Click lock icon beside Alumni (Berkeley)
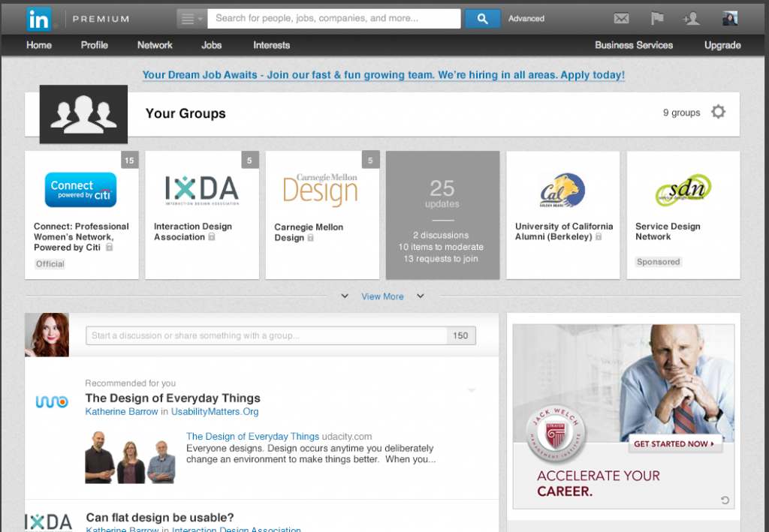This screenshot has height=532, width=769. coord(599,236)
